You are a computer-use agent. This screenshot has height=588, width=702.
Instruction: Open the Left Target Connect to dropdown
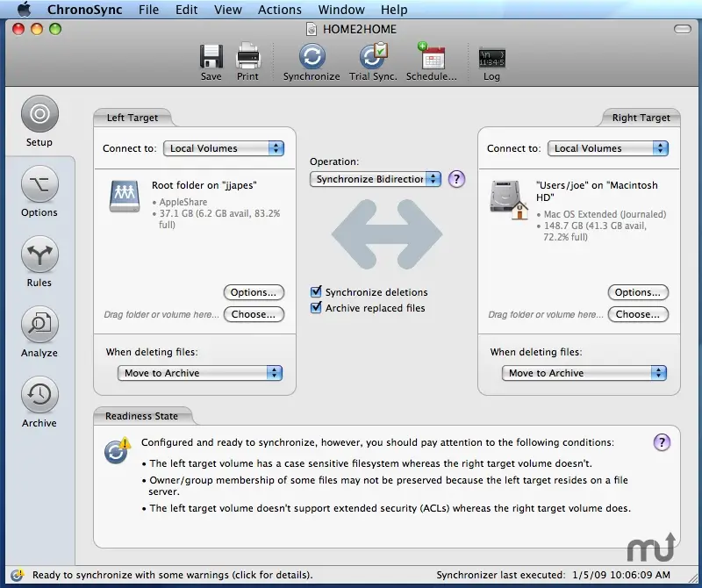pyautogui.click(x=224, y=148)
